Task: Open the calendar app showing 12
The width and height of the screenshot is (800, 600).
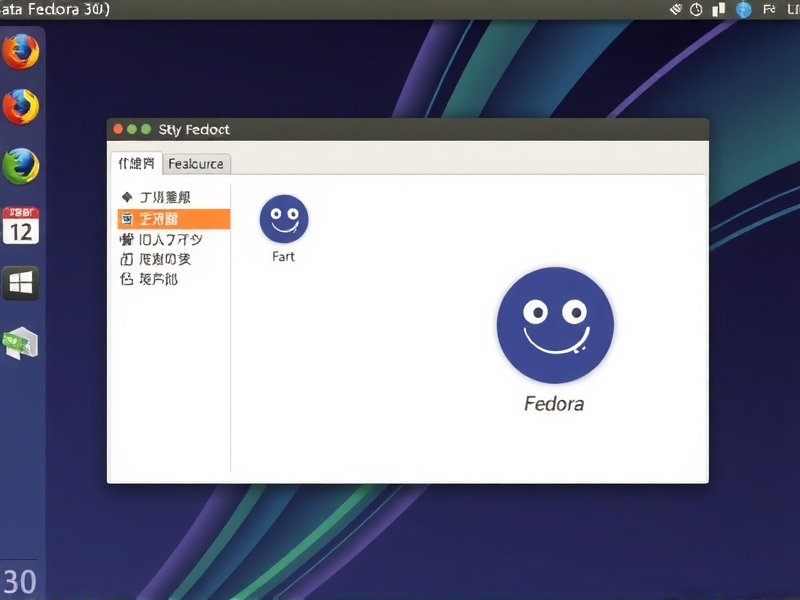Action: [x=22, y=224]
